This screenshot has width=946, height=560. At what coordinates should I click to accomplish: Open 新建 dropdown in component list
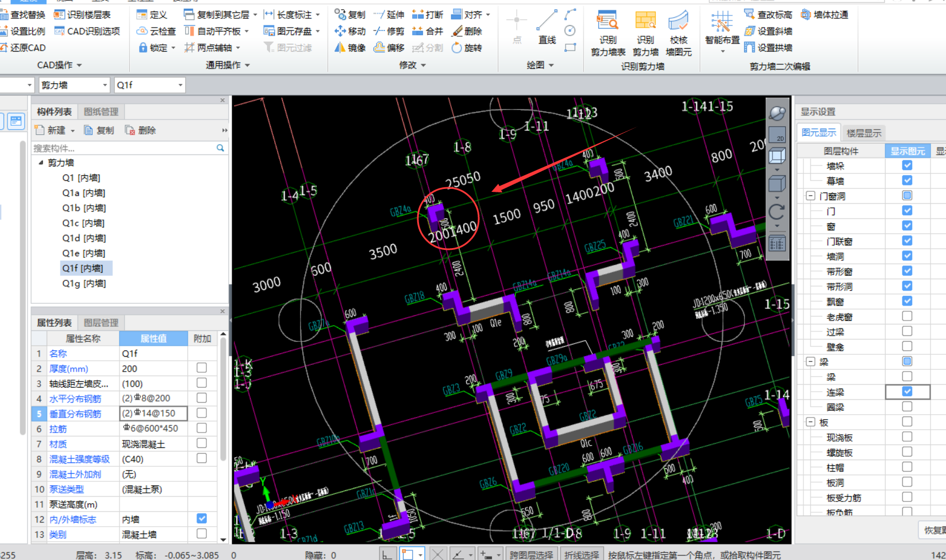pyautogui.click(x=72, y=131)
